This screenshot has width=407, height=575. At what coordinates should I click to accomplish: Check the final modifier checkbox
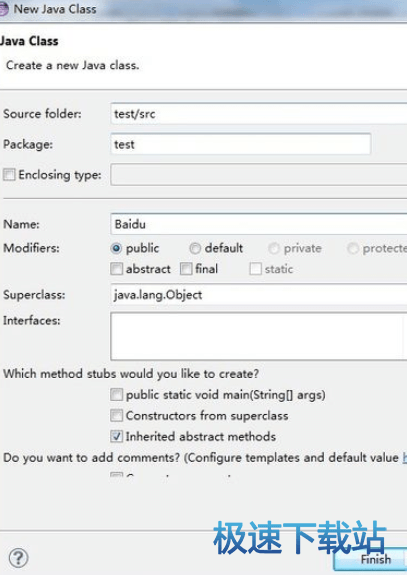[186, 269]
